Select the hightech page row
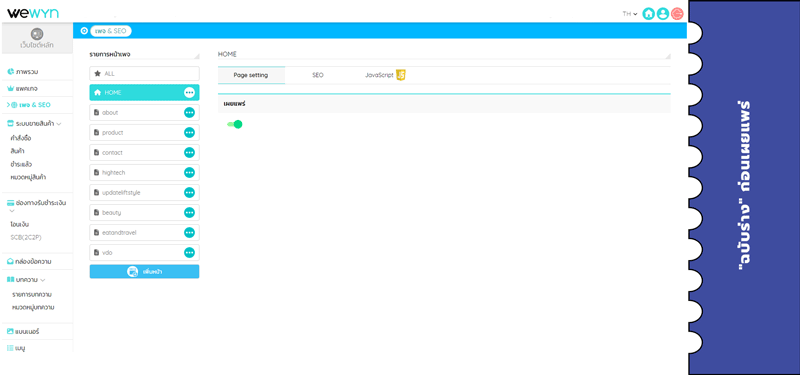 tap(144, 172)
